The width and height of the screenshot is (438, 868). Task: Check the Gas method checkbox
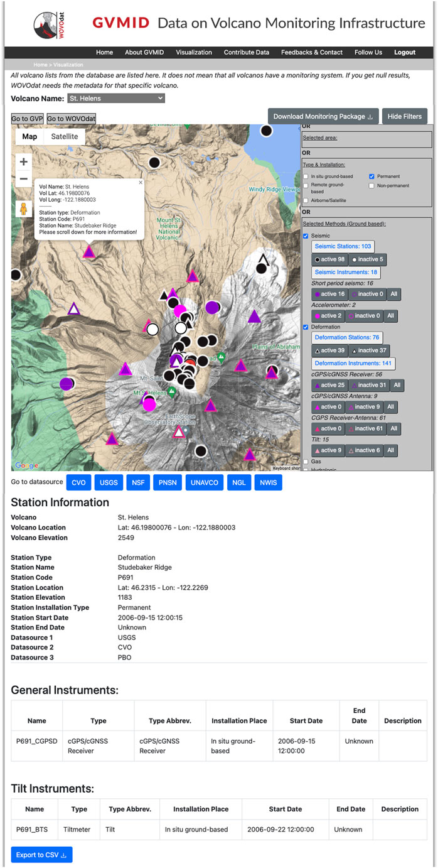coord(306,461)
